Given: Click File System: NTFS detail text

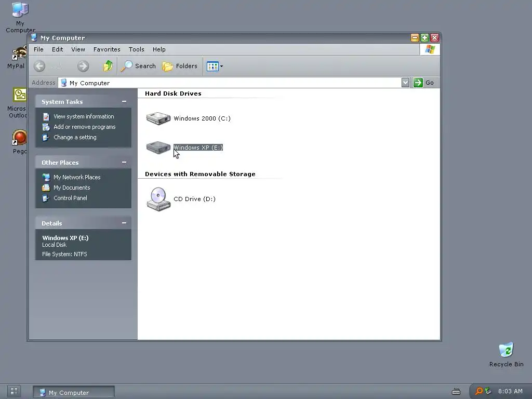Looking at the screenshot, I should tap(64, 254).
